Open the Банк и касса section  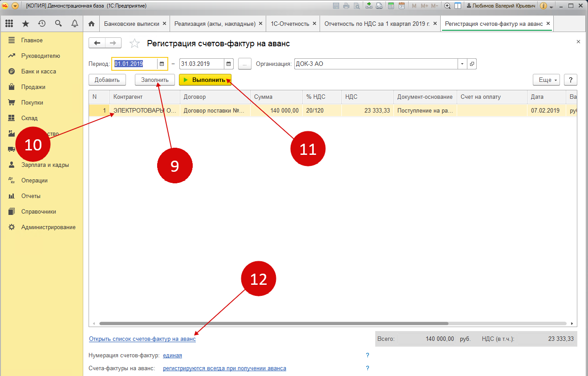tap(39, 71)
